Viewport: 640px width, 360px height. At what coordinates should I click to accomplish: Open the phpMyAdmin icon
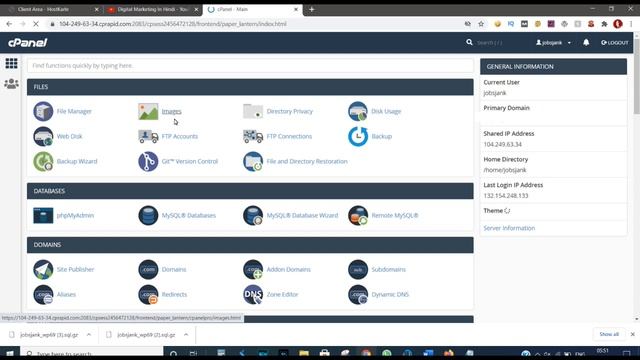point(43,216)
